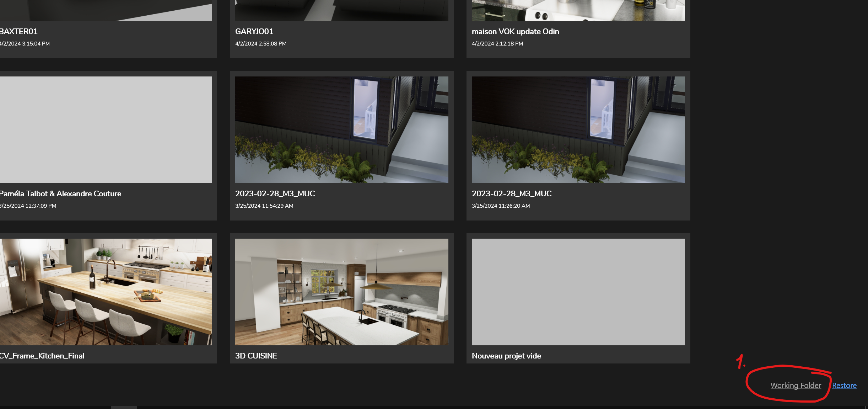This screenshot has height=409, width=868.
Task: Open 2023-02-28_M3_MUC thumbnail dated 11:54:29 AM
Action: 341,130
